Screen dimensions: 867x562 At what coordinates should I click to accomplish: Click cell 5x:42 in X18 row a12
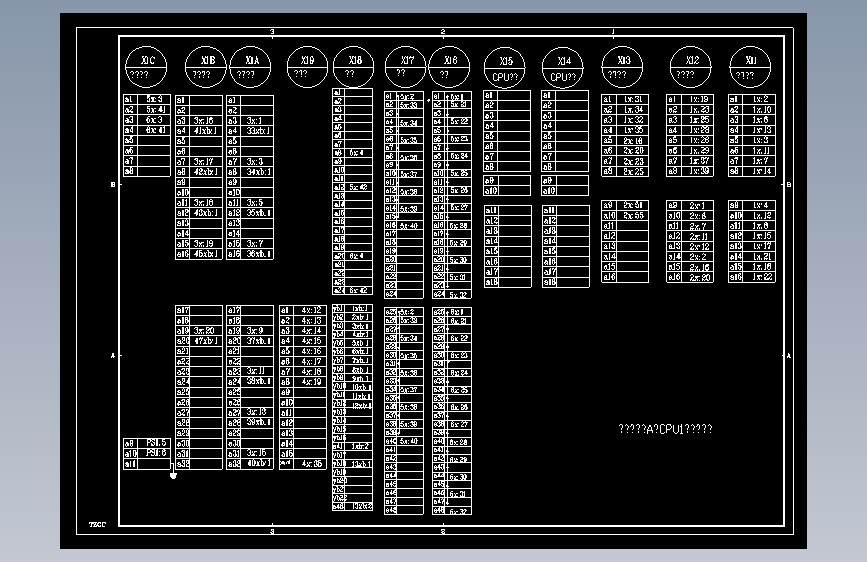[x=358, y=187]
